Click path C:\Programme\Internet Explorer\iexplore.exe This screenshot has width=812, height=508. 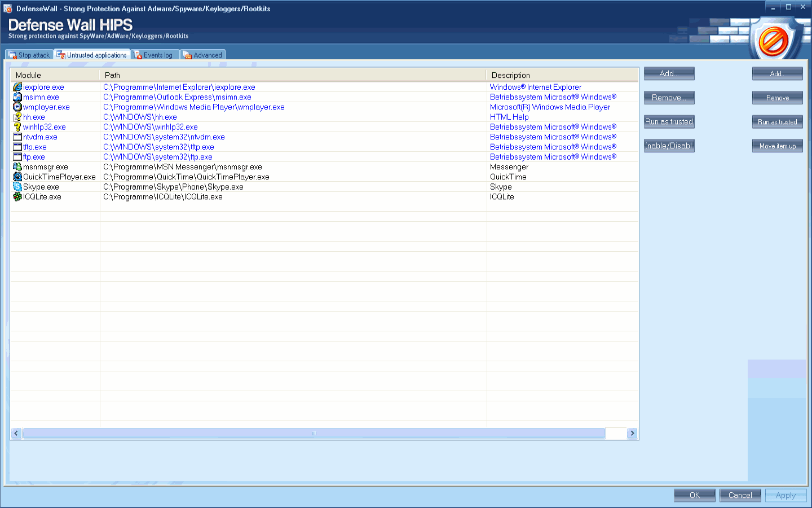(x=179, y=87)
